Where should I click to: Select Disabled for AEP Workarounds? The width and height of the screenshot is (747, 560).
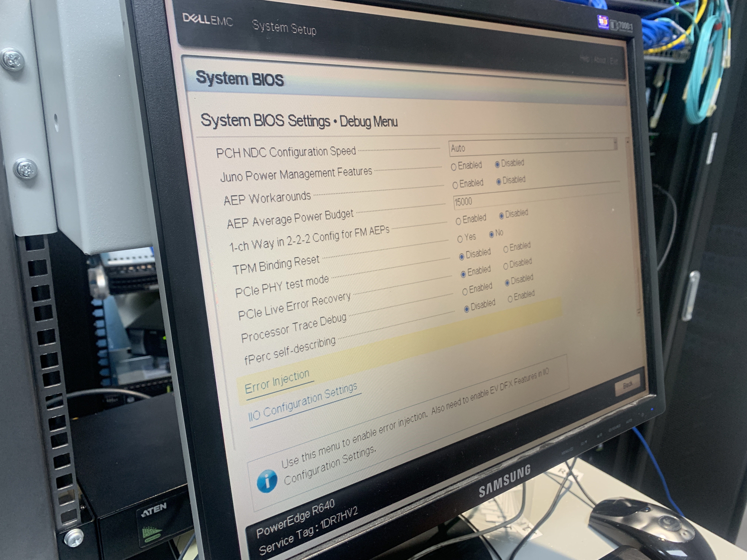click(x=498, y=182)
